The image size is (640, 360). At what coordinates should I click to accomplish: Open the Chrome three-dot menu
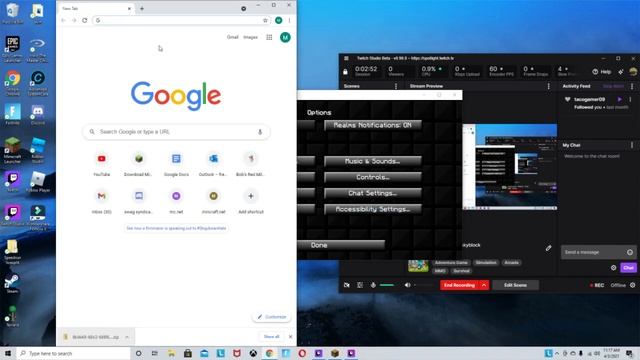click(x=289, y=20)
